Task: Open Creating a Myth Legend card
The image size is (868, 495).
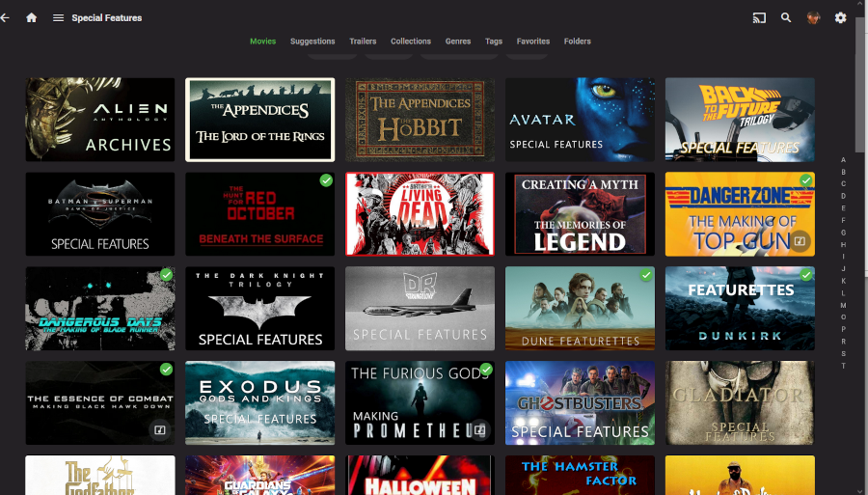Action: point(581,214)
